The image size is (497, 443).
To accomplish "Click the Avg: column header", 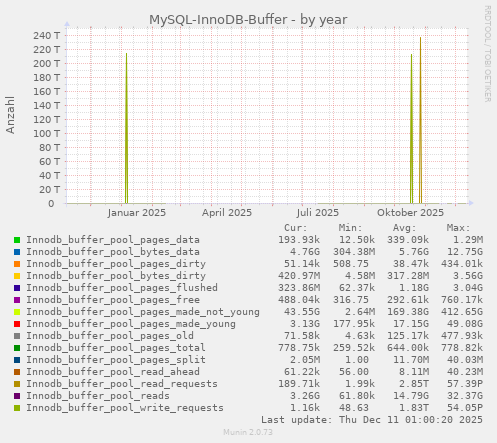I will 404,228.
